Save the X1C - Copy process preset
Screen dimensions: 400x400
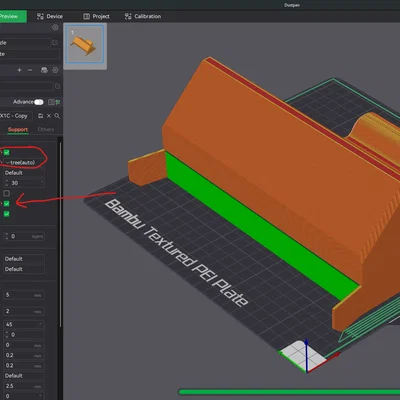point(40,116)
